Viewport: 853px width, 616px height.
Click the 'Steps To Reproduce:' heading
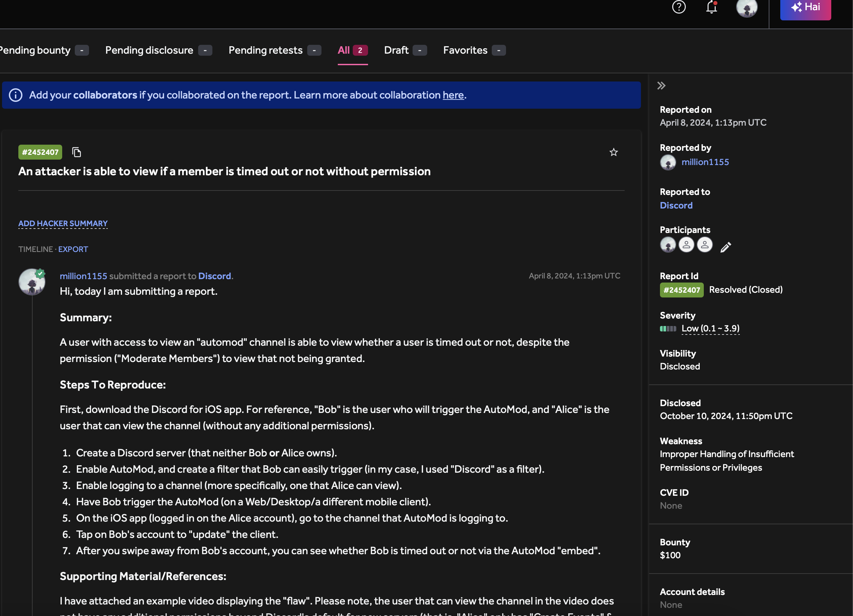click(x=113, y=385)
